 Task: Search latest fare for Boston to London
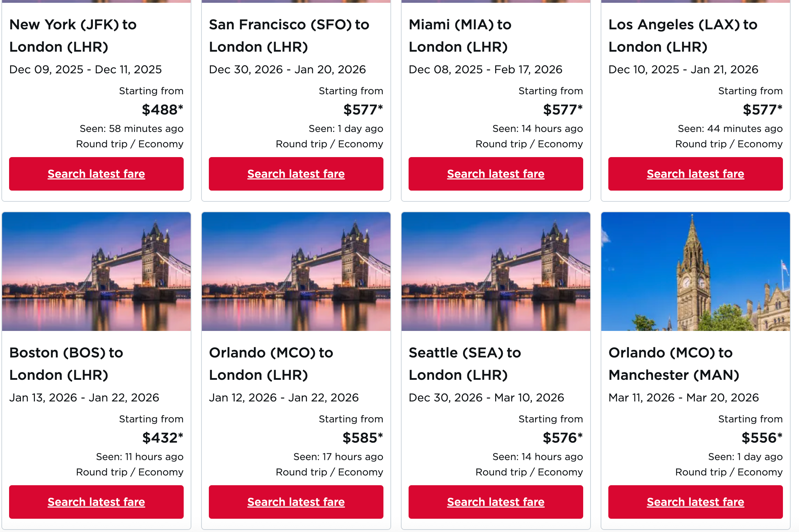click(96, 502)
